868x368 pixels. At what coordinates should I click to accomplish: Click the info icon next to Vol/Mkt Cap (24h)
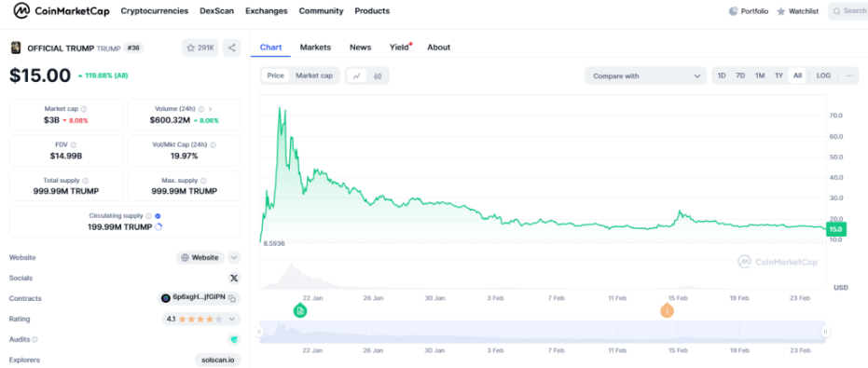click(x=214, y=145)
